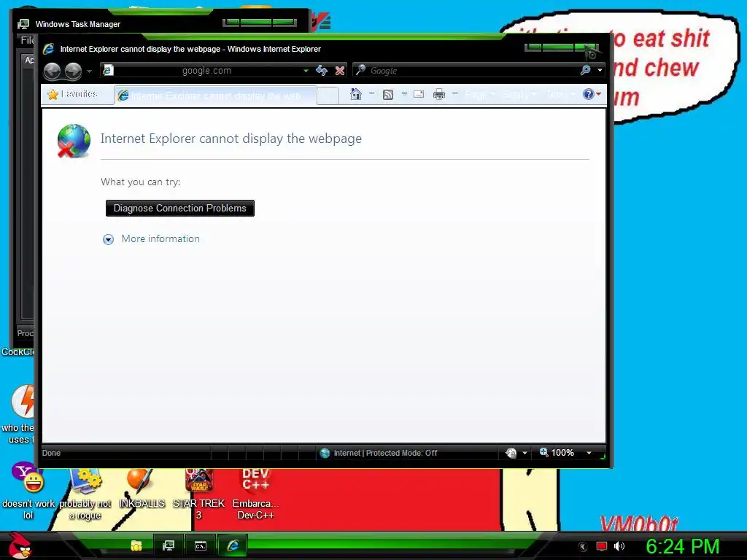747x560 pixels.
Task: Open the STAR TREK 3 desktop shortcut
Action: coord(198,495)
